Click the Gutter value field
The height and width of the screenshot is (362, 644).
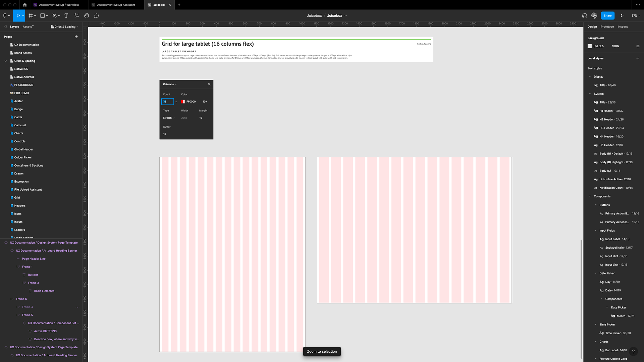tap(165, 134)
